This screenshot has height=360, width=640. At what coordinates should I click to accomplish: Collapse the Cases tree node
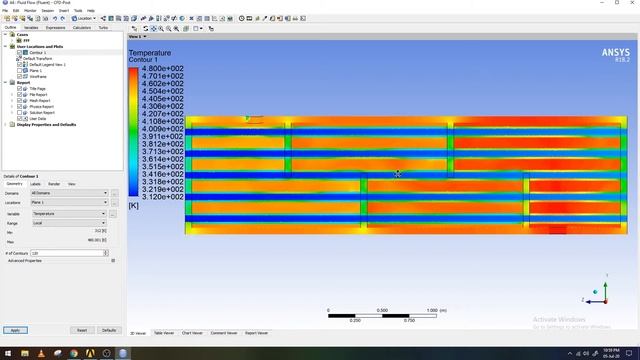(5, 35)
